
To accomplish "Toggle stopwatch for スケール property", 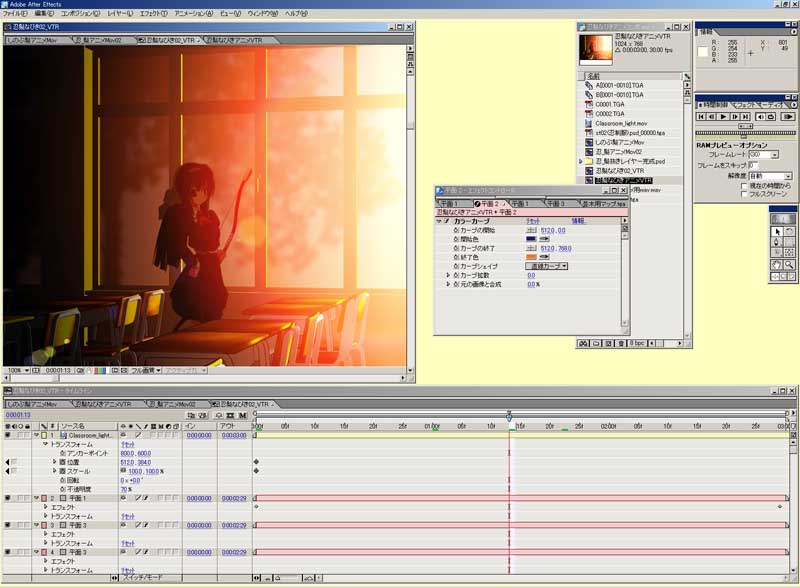I will tap(62, 471).
